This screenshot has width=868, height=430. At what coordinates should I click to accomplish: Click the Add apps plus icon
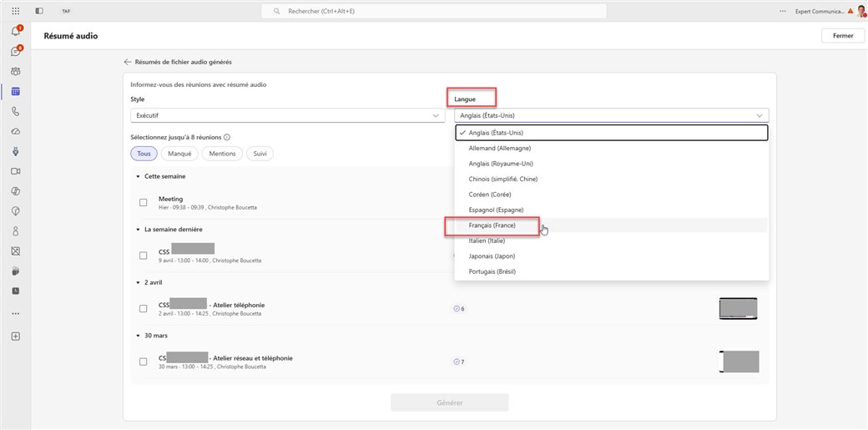click(15, 336)
